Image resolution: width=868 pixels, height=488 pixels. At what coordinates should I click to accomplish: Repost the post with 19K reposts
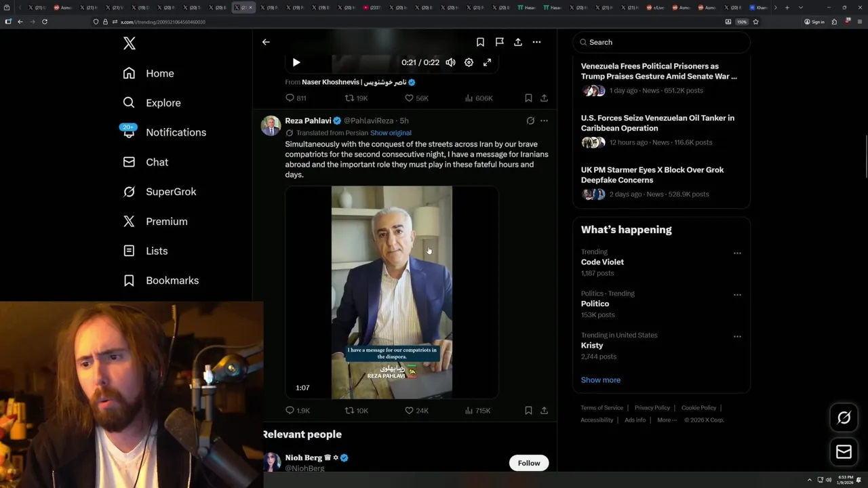click(356, 98)
